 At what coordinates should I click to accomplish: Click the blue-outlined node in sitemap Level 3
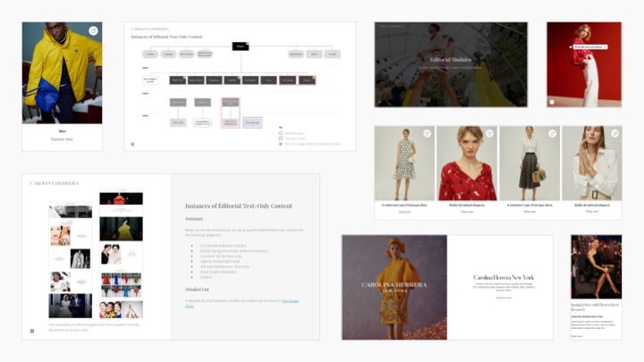coord(252,122)
